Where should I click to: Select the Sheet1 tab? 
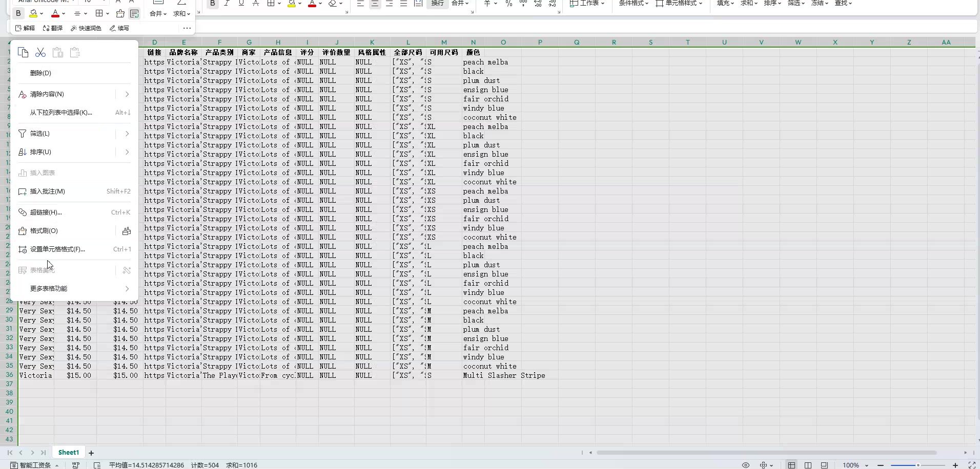(69, 453)
